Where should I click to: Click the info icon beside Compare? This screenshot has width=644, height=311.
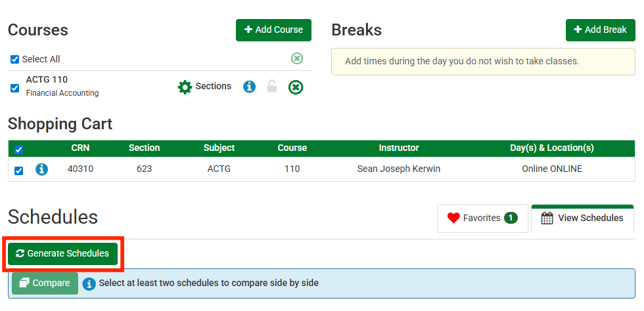[x=89, y=283]
